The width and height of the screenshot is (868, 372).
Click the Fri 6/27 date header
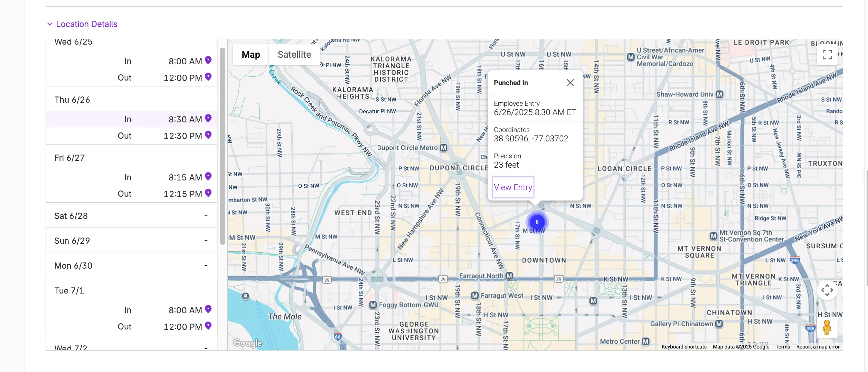(x=69, y=158)
